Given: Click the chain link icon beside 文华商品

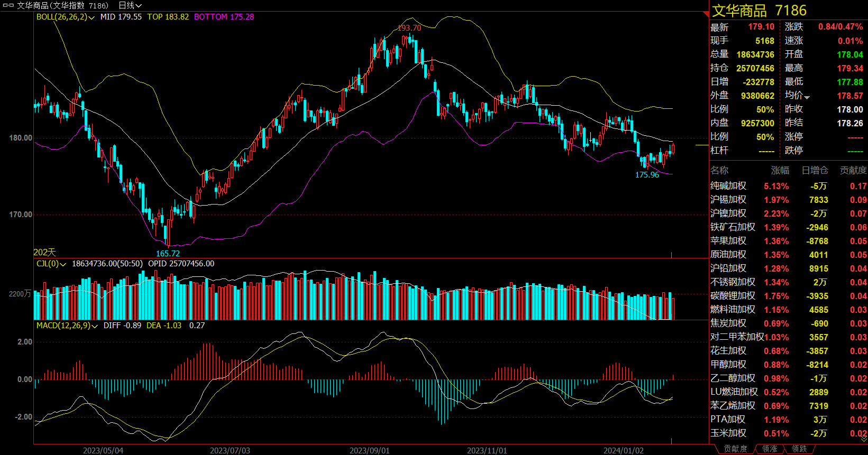Looking at the screenshot, I should tap(8, 5).
